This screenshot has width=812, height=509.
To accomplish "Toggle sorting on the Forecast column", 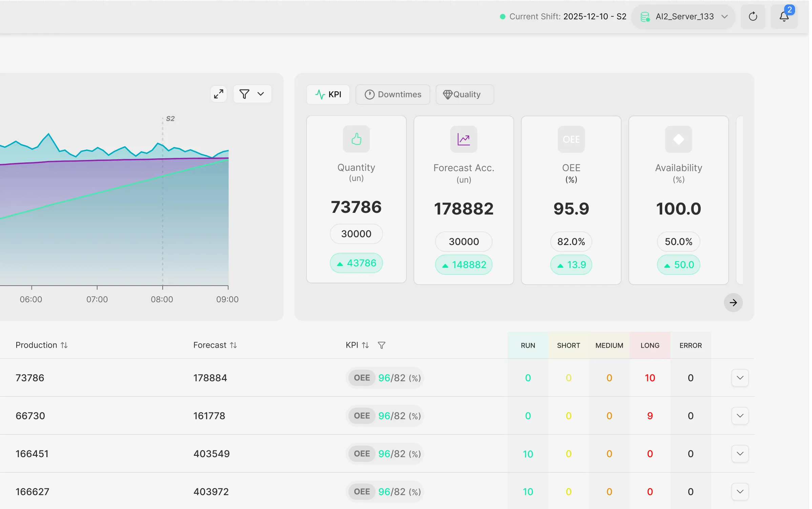I will 234,345.
